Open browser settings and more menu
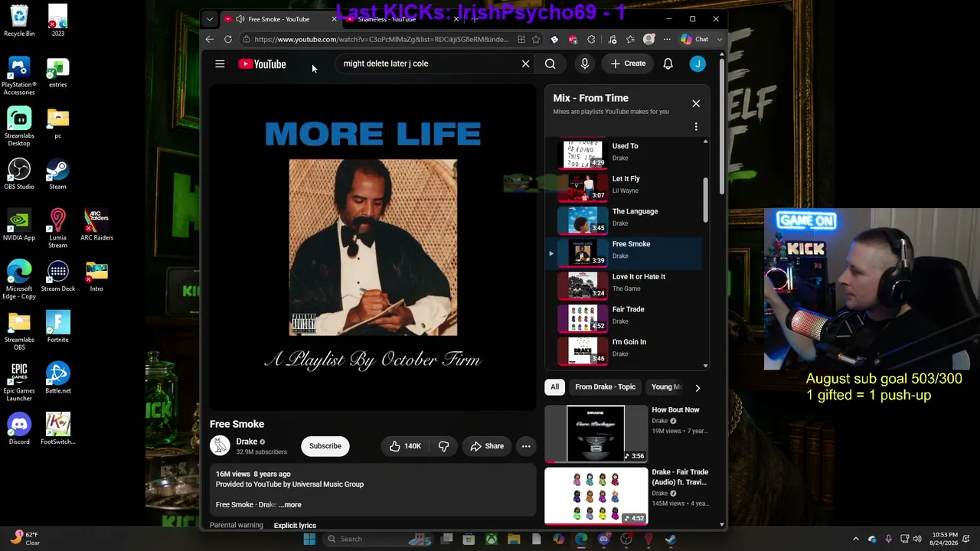This screenshot has width=980, height=551. pos(667,39)
